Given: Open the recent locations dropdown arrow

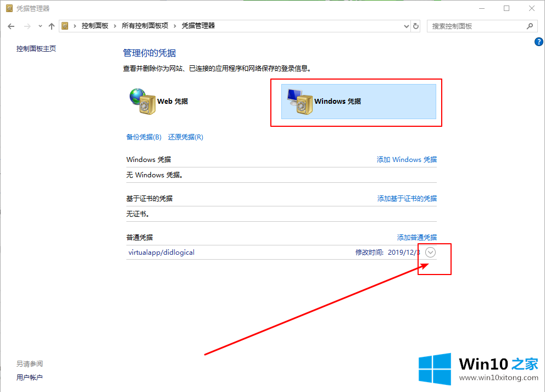Looking at the screenshot, I should click(x=40, y=26).
